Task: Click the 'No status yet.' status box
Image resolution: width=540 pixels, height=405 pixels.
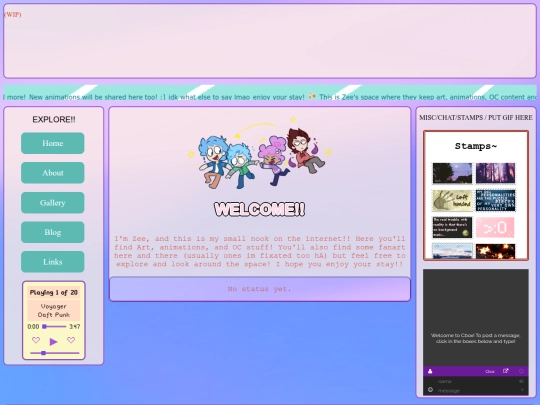Action: click(x=260, y=289)
